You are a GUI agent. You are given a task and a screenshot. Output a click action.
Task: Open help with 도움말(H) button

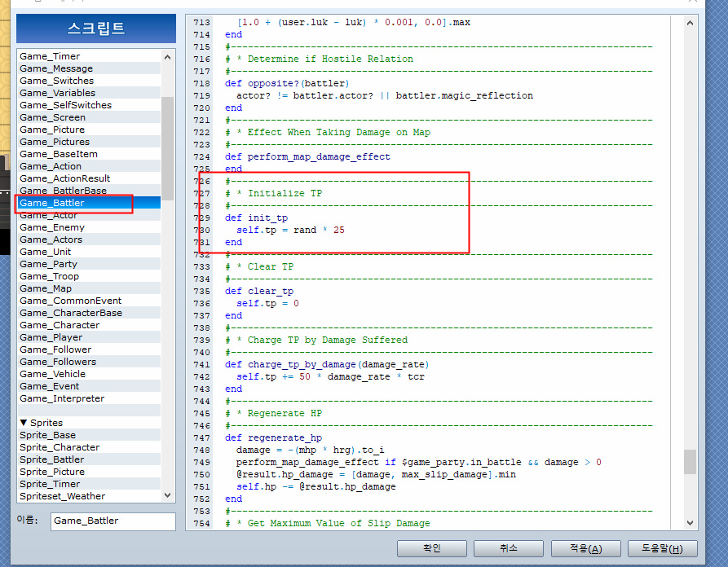663,548
